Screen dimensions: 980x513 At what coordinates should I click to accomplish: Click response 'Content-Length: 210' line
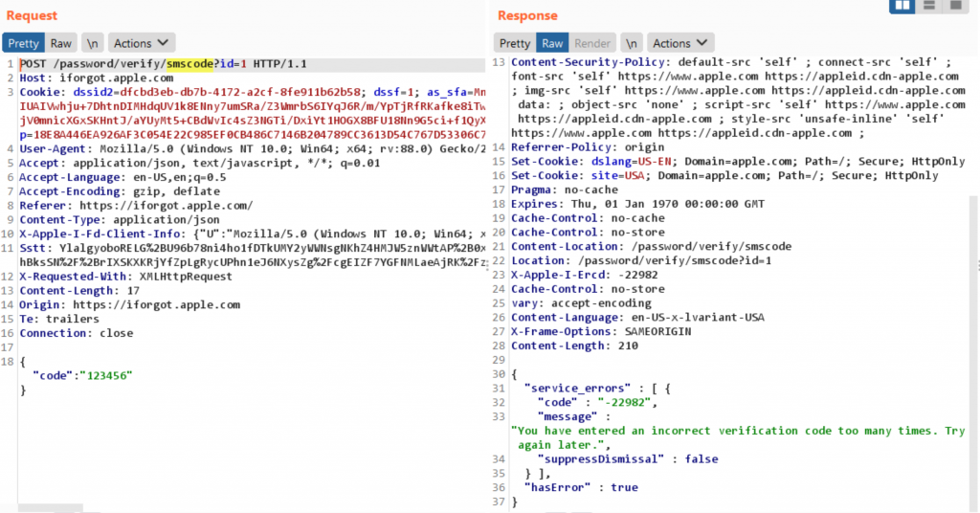(x=574, y=346)
